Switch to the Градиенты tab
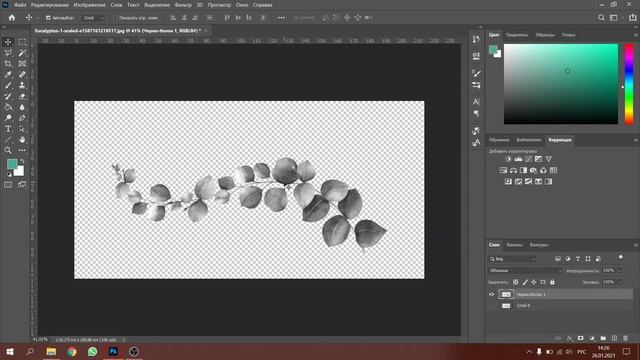 point(517,35)
